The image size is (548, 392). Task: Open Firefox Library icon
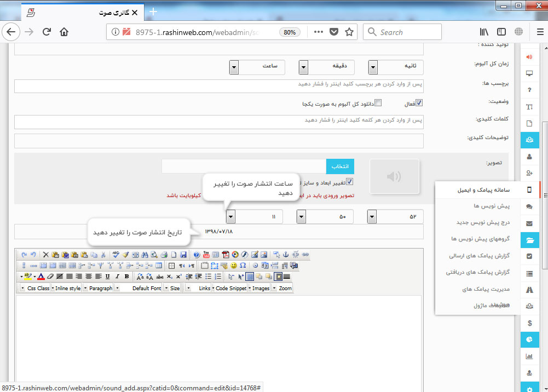pyautogui.click(x=484, y=32)
